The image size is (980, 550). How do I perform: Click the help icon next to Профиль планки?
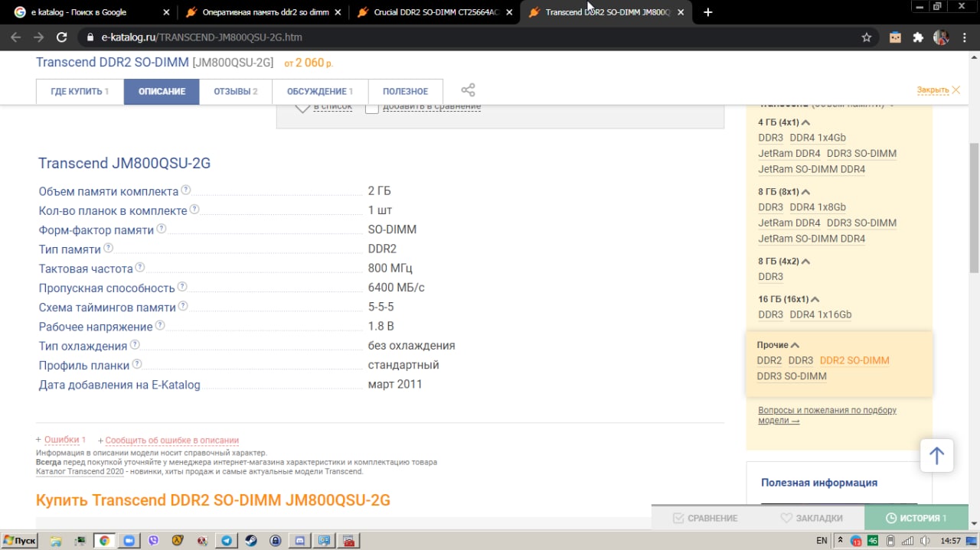pyautogui.click(x=137, y=364)
